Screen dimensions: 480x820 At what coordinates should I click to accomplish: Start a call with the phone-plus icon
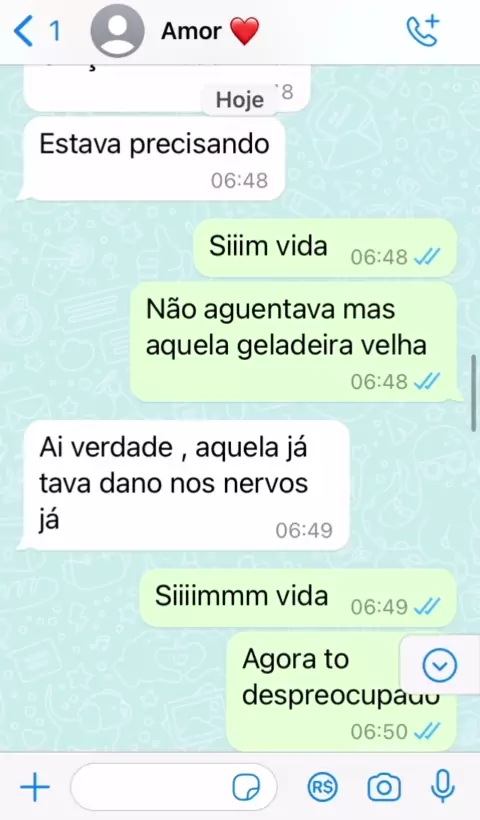click(x=422, y=31)
